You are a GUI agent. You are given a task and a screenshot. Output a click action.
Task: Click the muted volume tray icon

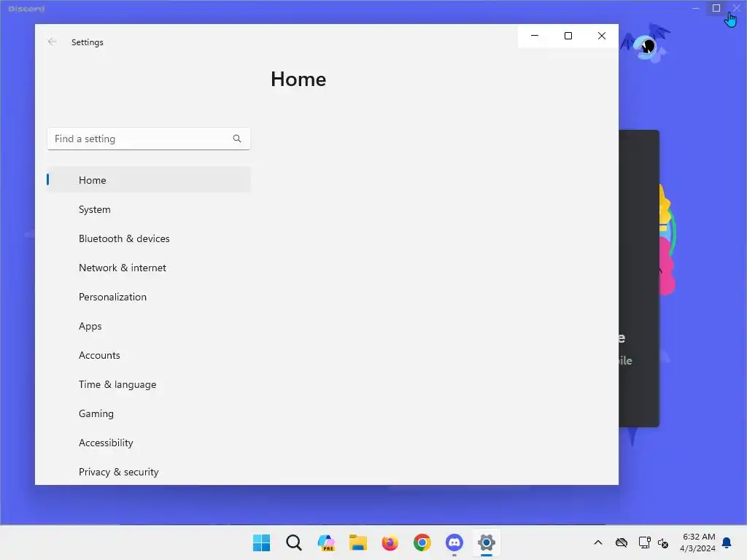coord(662,542)
